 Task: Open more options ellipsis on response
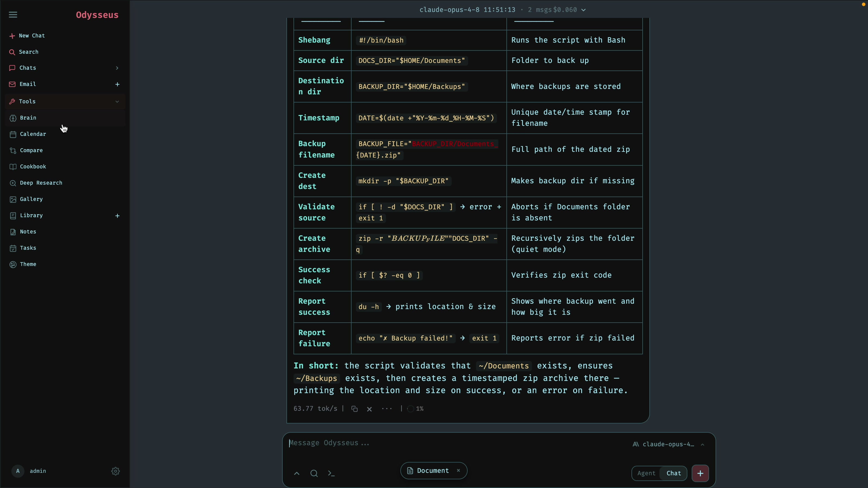pos(387,409)
